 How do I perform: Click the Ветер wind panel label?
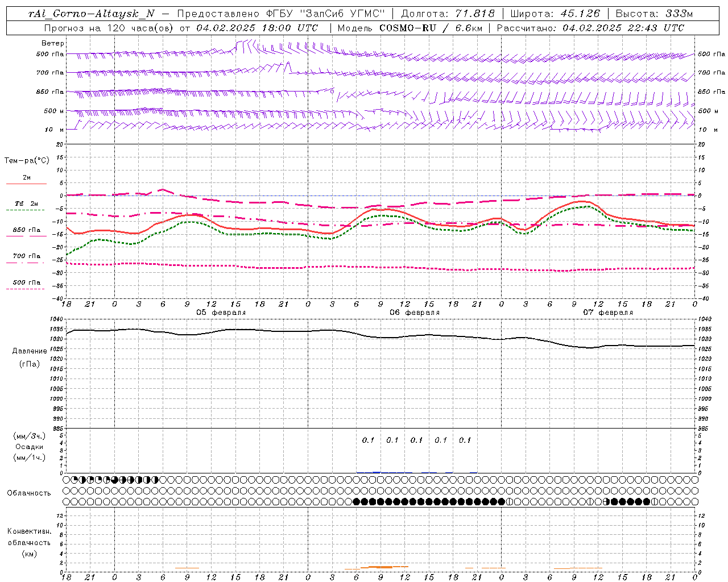tap(53, 43)
